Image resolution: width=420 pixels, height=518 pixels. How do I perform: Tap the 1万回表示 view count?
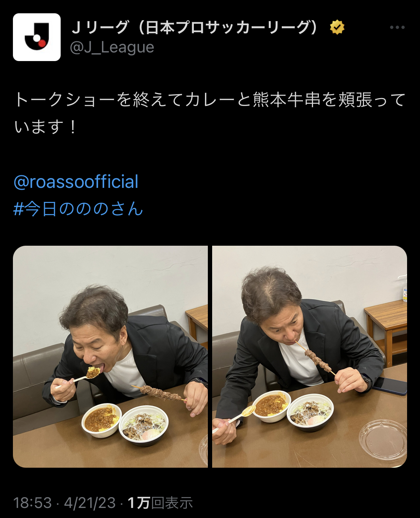coord(160,503)
